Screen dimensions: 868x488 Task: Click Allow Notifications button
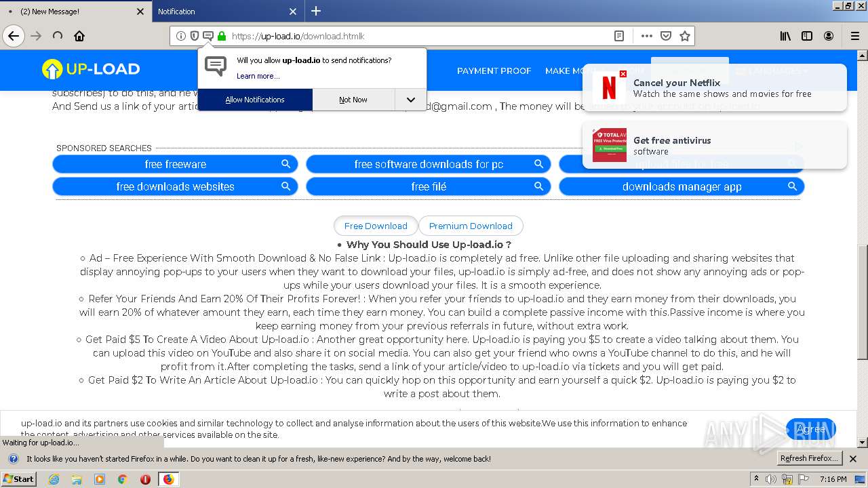coord(255,100)
